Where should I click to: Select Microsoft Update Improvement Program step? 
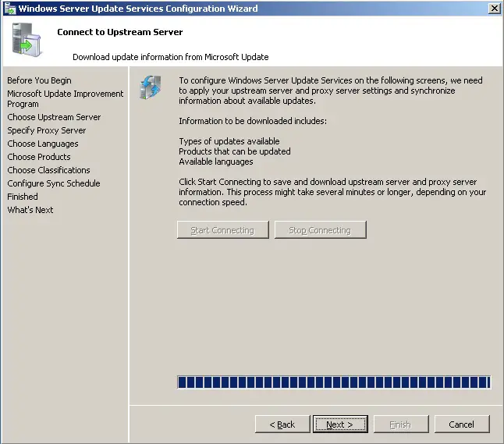click(x=66, y=98)
